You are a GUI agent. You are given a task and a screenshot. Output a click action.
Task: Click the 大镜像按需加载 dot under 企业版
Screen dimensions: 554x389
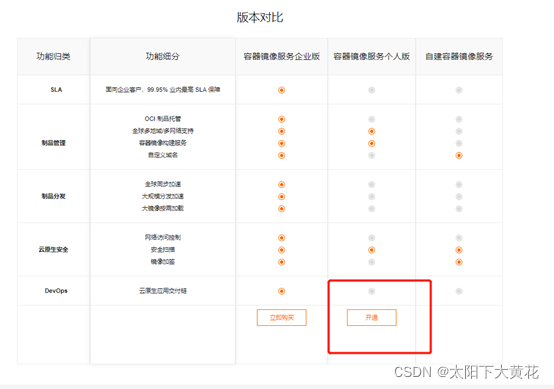click(x=282, y=209)
